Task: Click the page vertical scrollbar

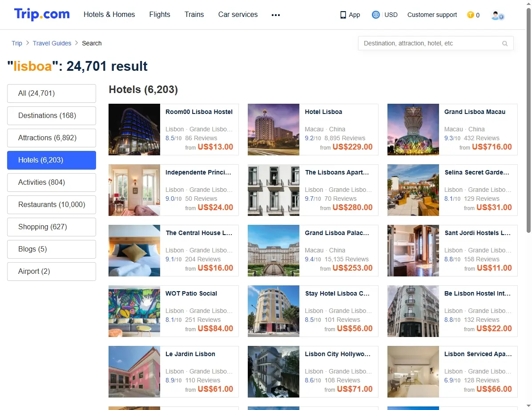Action: click(528, 121)
